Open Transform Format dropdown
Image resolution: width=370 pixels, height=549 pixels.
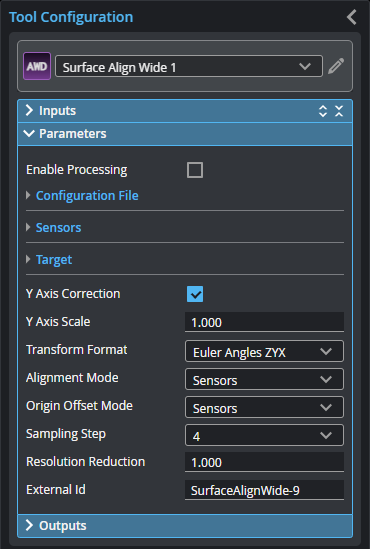(264, 352)
